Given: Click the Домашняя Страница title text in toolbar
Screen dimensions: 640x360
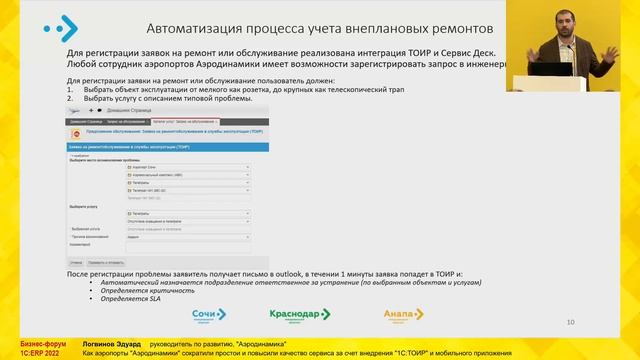Looking at the screenshot, I should coord(129,110).
